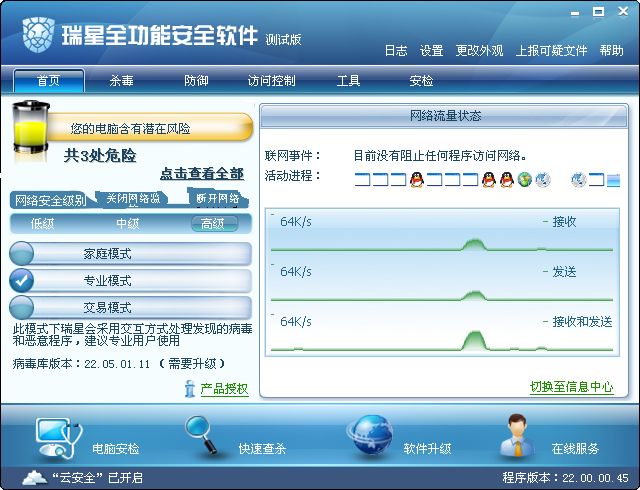Click the info icon beside 产品授权
The image size is (640, 490).
pos(189,388)
